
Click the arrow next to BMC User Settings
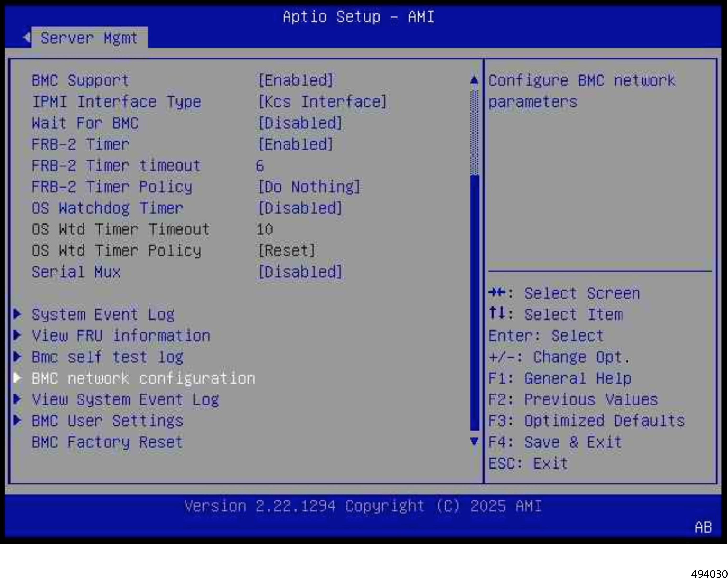(18, 420)
